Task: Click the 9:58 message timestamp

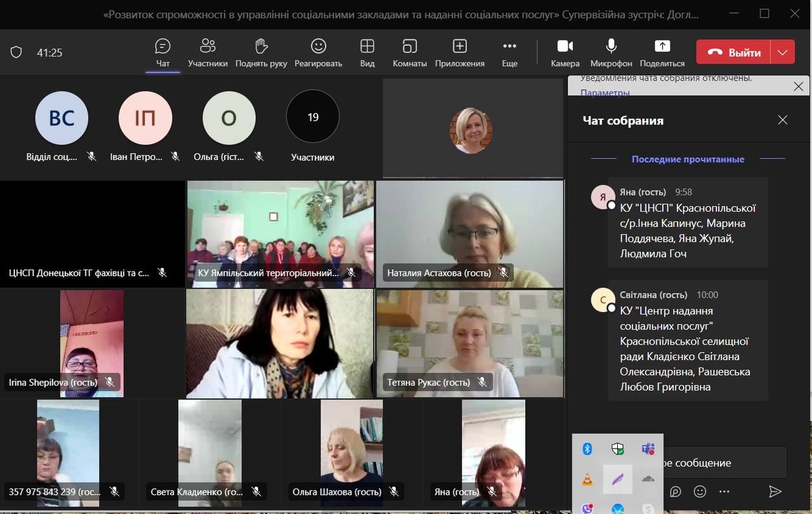Action: (x=684, y=192)
